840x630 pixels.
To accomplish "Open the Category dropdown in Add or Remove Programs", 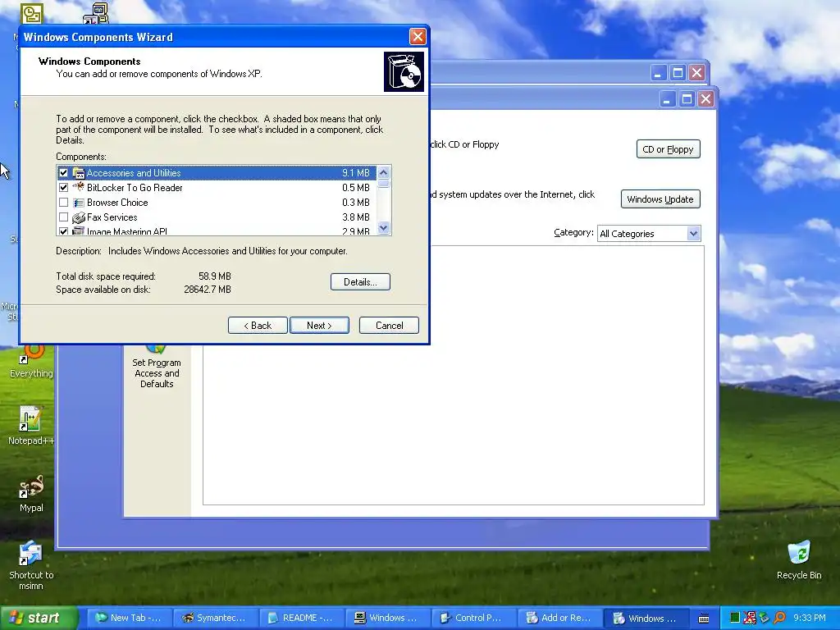I will 694,234.
